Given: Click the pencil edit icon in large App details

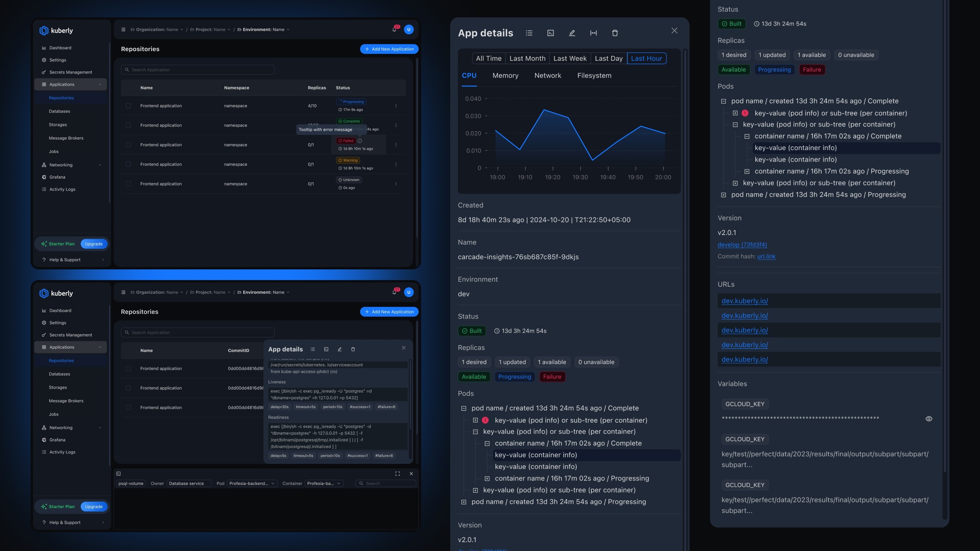Looking at the screenshot, I should click(x=572, y=33).
